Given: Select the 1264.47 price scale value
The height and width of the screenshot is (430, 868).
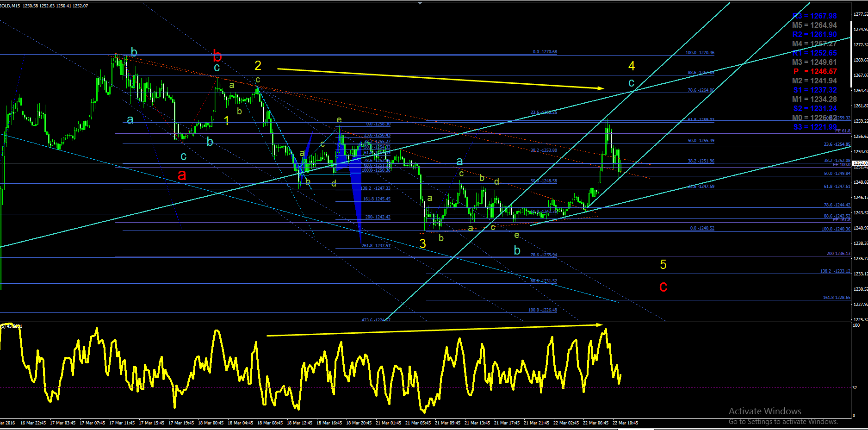Looking at the screenshot, I should 861,91.
